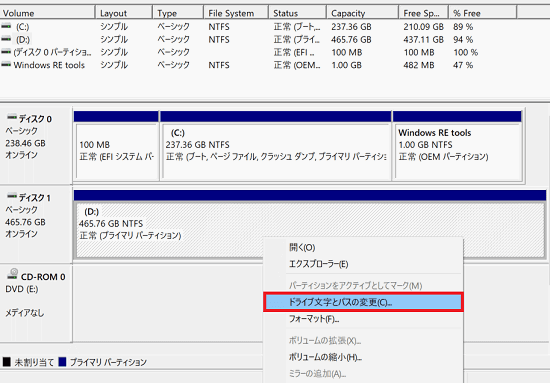Click the メディアなし text under CD-ROM 0
Viewport: 550px width, 383px height.
25,313
